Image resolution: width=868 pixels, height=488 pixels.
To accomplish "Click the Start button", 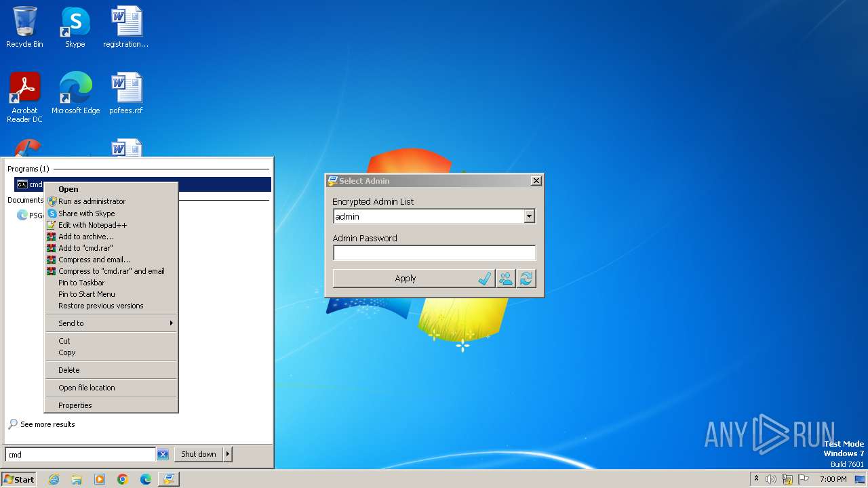I will point(18,479).
